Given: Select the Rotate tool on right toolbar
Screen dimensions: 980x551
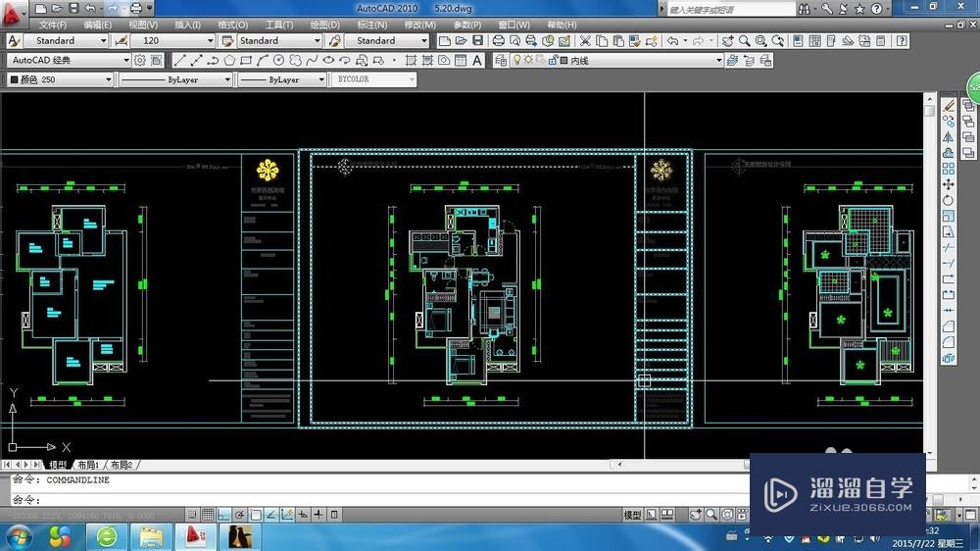Looking at the screenshot, I should point(949,201).
